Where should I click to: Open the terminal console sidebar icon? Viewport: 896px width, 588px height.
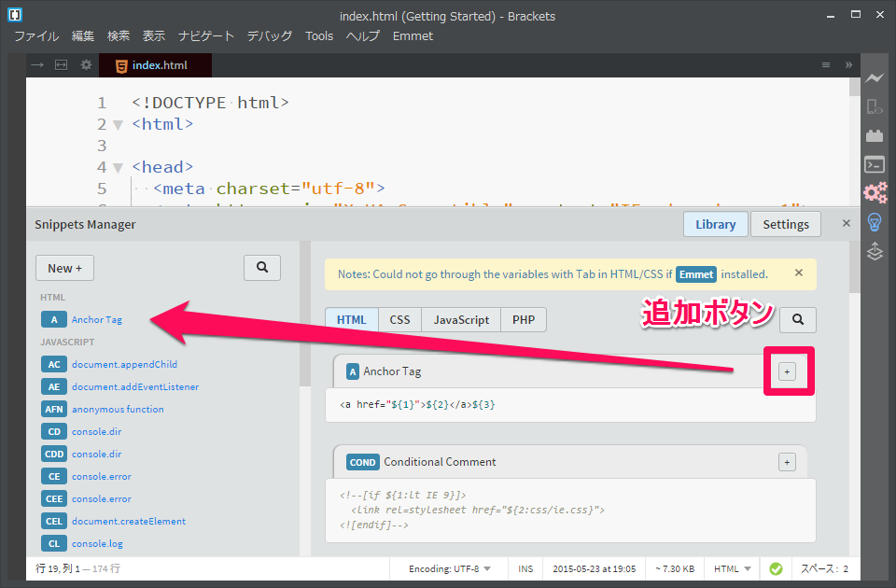tap(875, 164)
